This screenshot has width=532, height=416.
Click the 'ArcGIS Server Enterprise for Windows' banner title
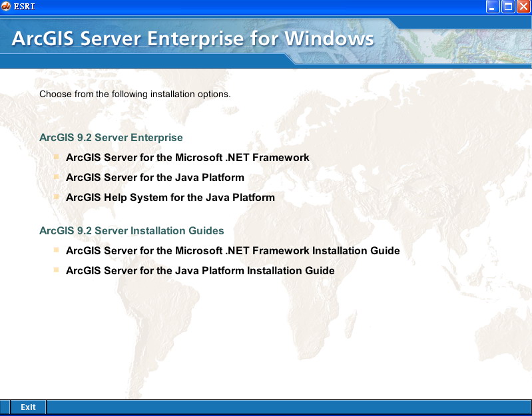(192, 39)
